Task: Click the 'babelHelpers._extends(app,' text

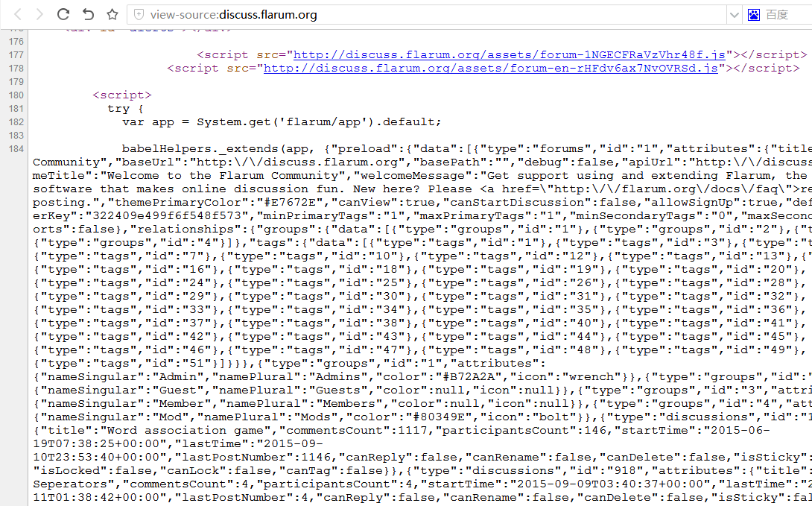Action: (x=218, y=149)
